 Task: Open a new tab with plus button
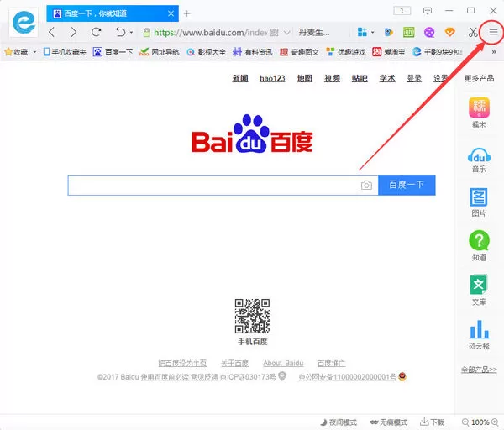[x=186, y=13]
